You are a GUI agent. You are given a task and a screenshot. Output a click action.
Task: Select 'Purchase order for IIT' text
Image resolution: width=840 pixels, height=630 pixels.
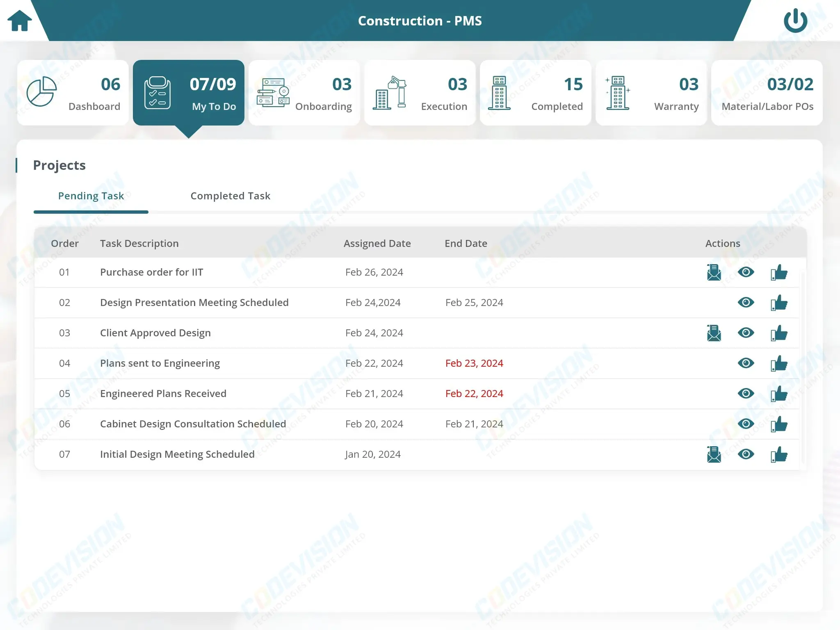[x=152, y=272]
